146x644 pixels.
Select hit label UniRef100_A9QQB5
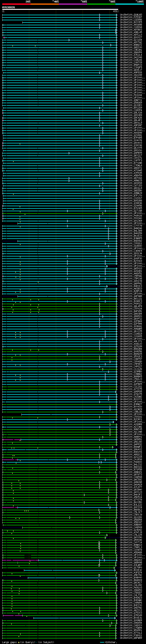pos(131,329)
